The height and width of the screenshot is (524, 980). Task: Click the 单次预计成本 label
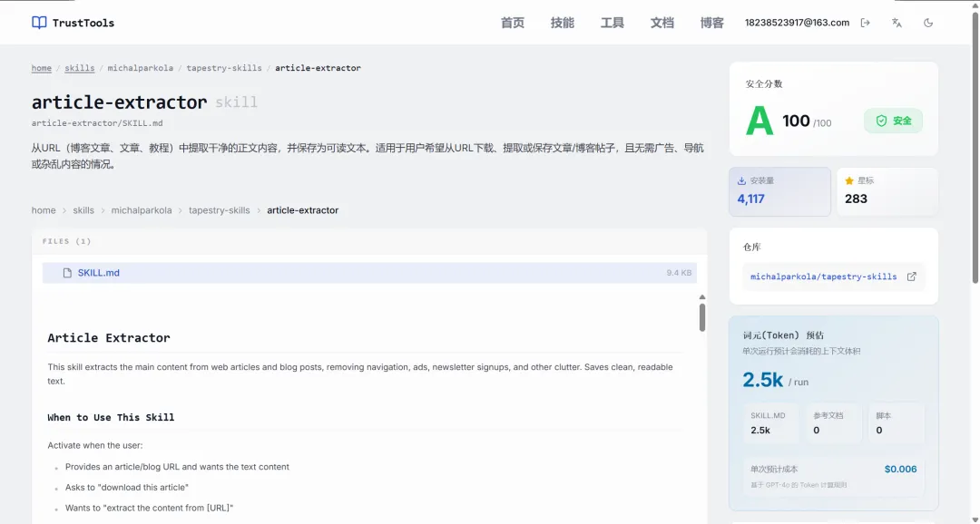[x=774, y=469]
